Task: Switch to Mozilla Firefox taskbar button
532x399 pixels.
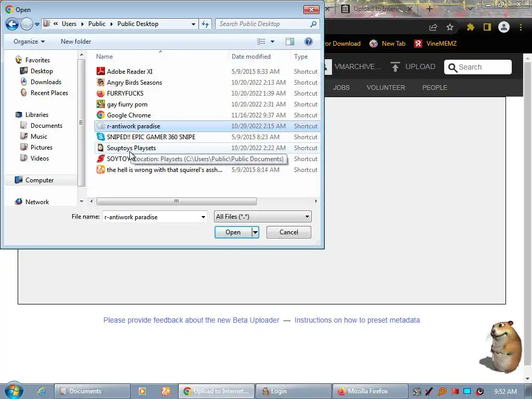Action: click(370, 391)
